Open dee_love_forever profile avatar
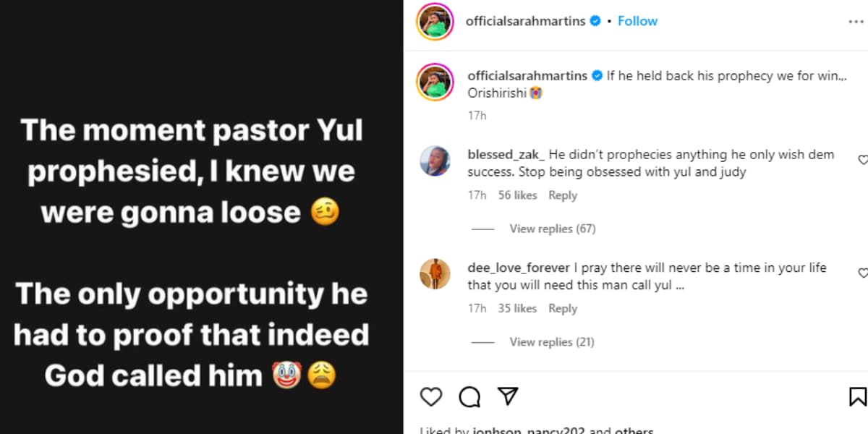This screenshot has width=868, height=434. coord(435,273)
